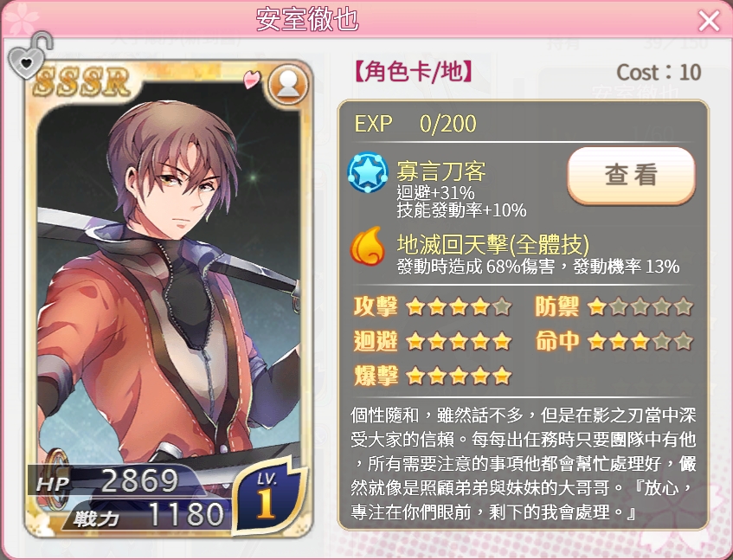The height and width of the screenshot is (560, 733).
Task: Select the 爆擊 critical star rating
Action: tap(433, 376)
